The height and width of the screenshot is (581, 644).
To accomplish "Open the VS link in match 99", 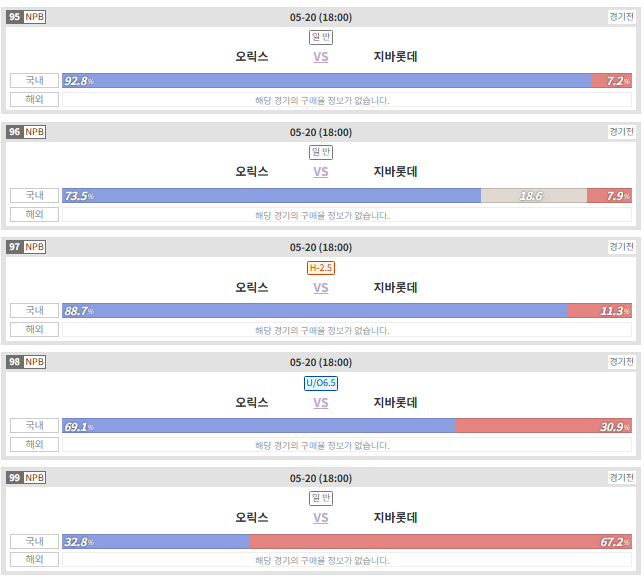I will click(321, 518).
